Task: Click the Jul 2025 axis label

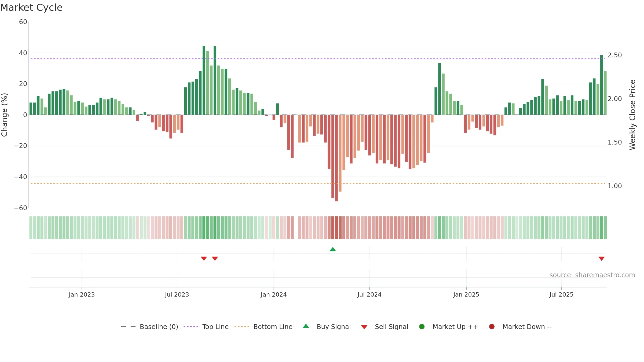Action: (561, 294)
